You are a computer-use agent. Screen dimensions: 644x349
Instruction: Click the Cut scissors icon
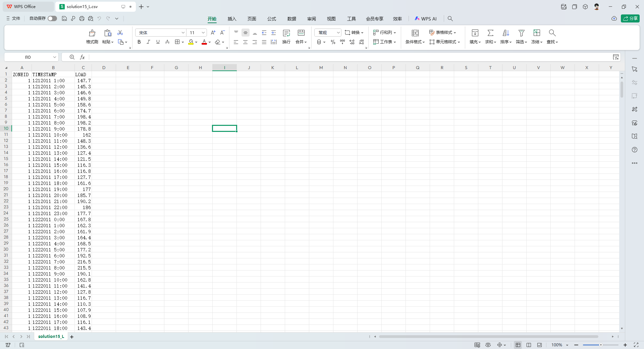tap(120, 33)
